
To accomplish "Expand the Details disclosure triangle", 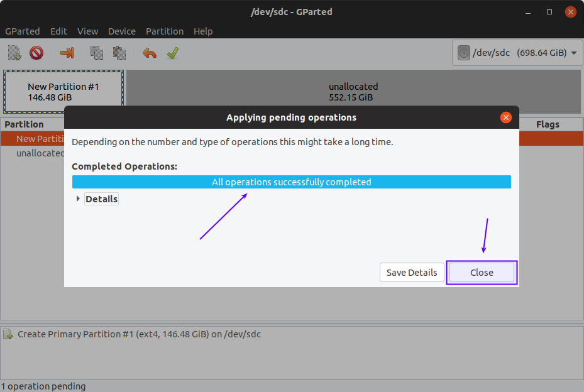I will pyautogui.click(x=78, y=199).
